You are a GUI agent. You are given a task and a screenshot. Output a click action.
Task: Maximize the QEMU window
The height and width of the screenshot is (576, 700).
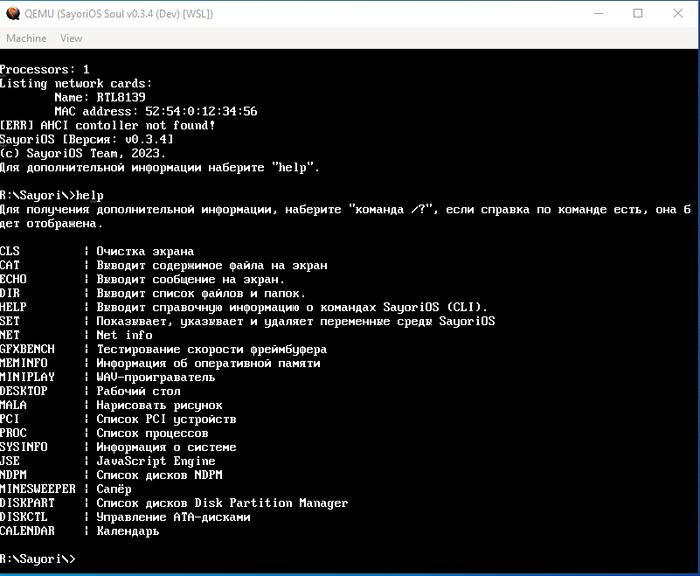pyautogui.click(x=638, y=13)
